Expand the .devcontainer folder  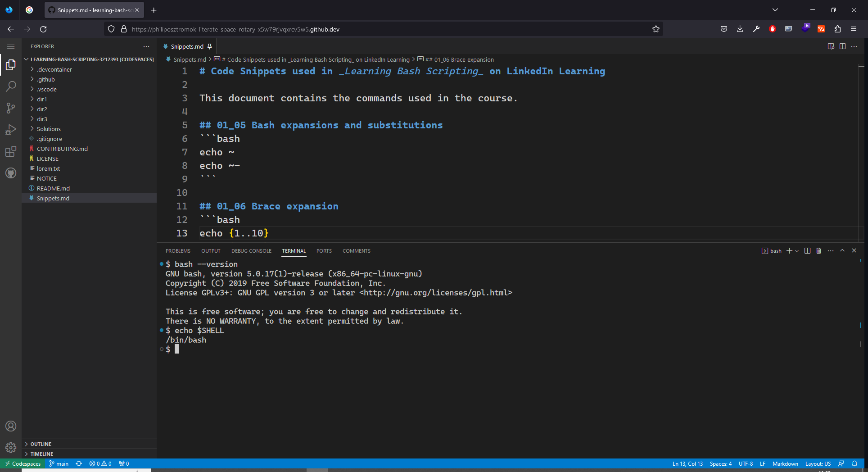[x=89, y=69]
